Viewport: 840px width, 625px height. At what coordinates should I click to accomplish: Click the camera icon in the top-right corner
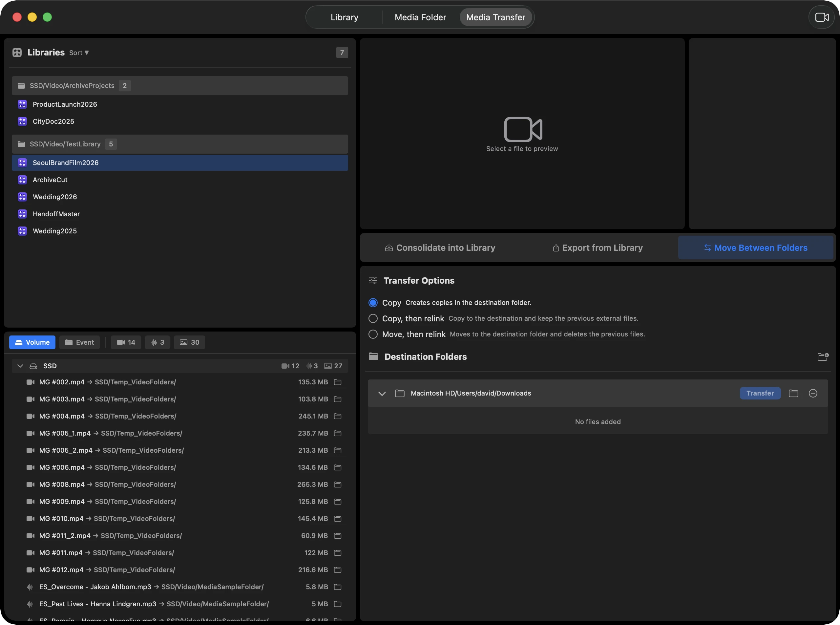pyautogui.click(x=822, y=17)
